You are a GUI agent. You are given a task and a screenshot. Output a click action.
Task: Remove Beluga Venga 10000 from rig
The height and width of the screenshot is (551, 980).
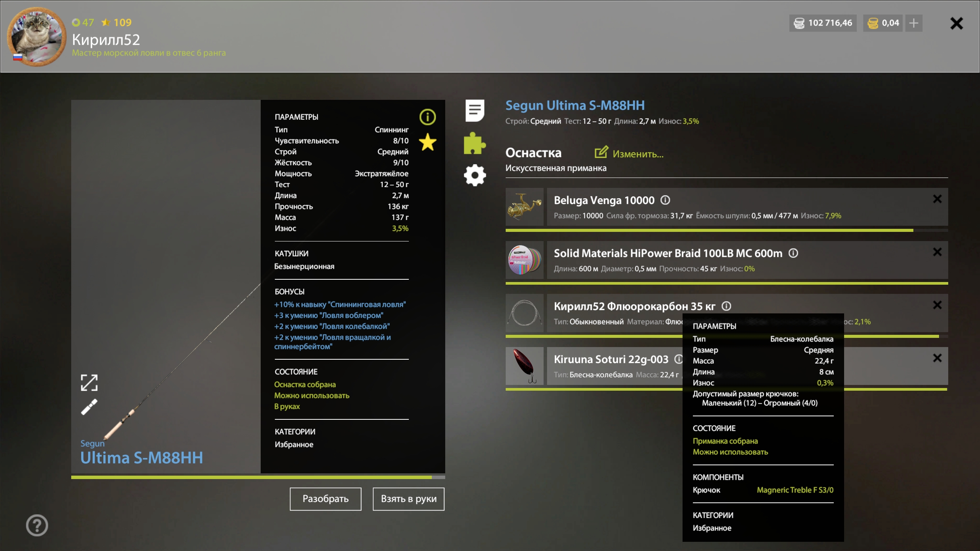pyautogui.click(x=937, y=199)
